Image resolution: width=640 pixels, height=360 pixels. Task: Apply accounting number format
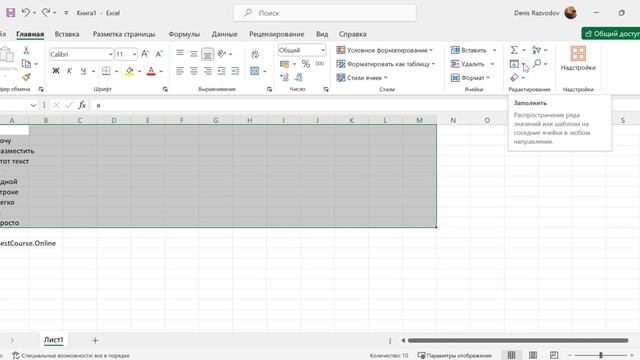pos(284,64)
